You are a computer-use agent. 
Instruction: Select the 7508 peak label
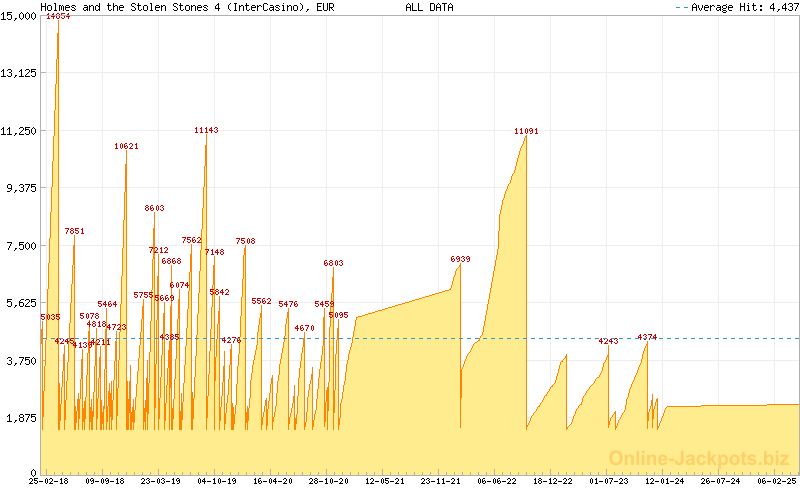point(245,241)
